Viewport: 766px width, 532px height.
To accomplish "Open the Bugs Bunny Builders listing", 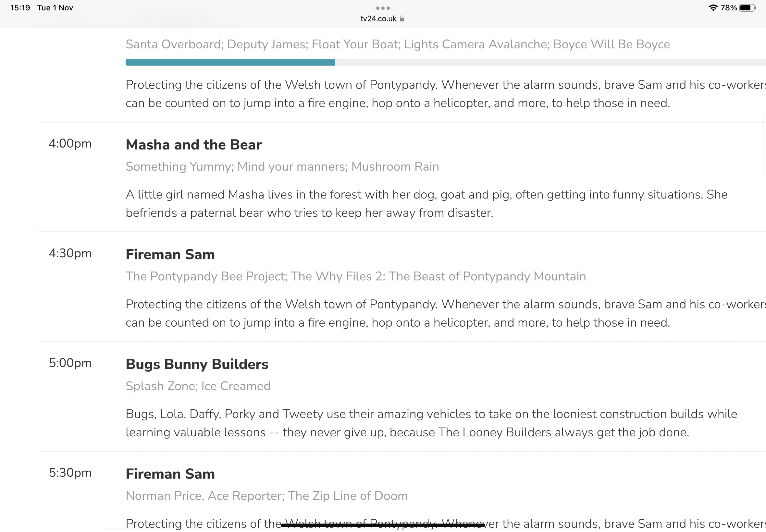I will point(197,364).
